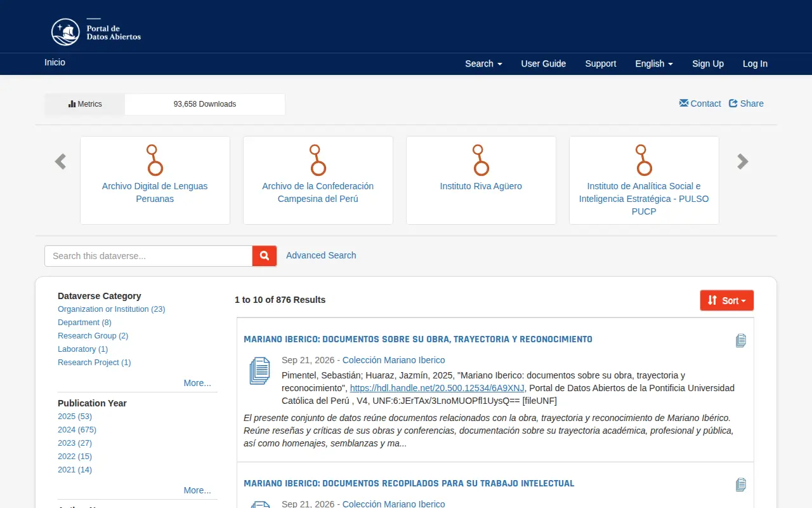Viewport: 812px width, 508px height.
Task: Expand More under Publication Year
Action: point(197,490)
